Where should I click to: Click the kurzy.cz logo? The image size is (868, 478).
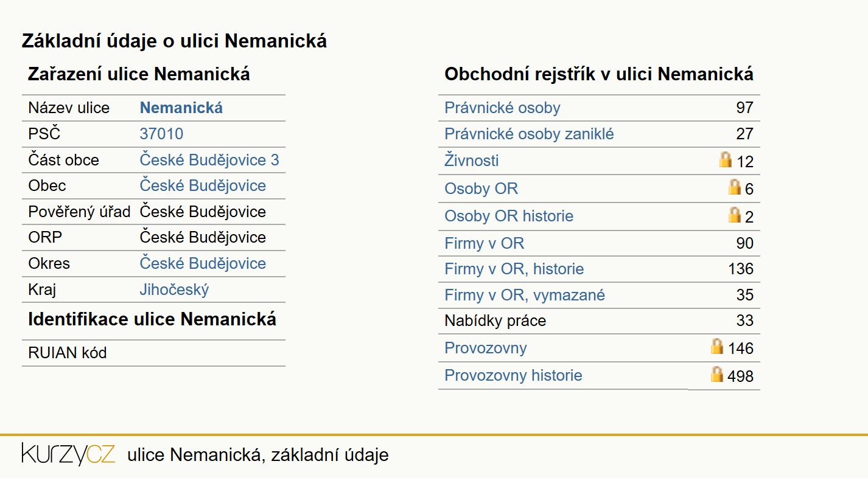tap(68, 454)
